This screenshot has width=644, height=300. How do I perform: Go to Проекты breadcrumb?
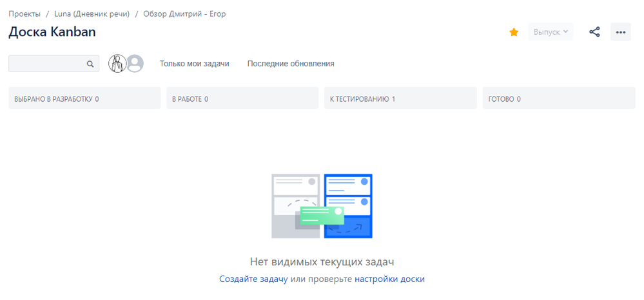point(24,14)
